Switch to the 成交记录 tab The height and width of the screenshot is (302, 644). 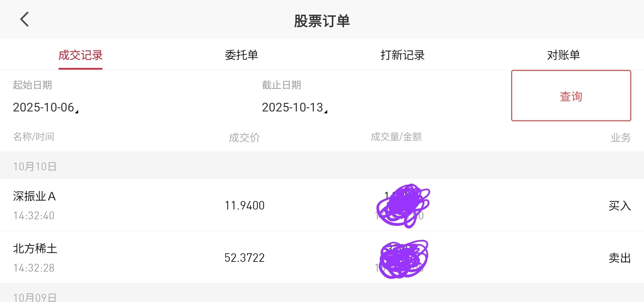point(80,55)
